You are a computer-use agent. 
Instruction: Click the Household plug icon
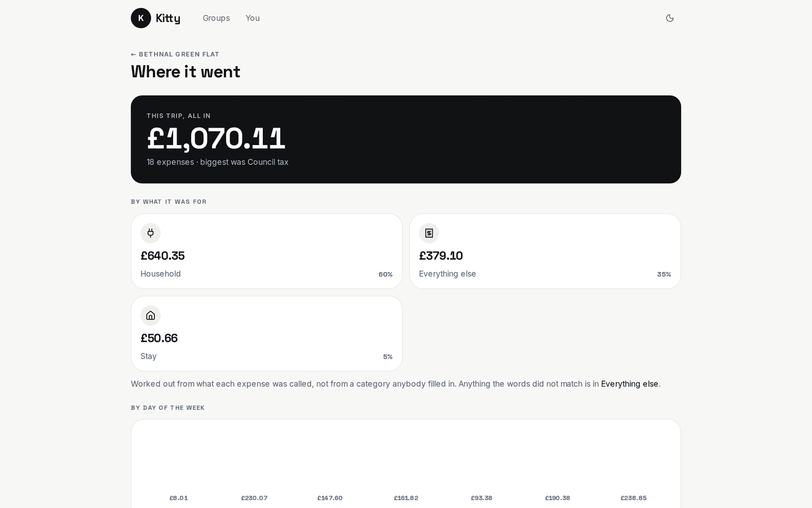(151, 233)
